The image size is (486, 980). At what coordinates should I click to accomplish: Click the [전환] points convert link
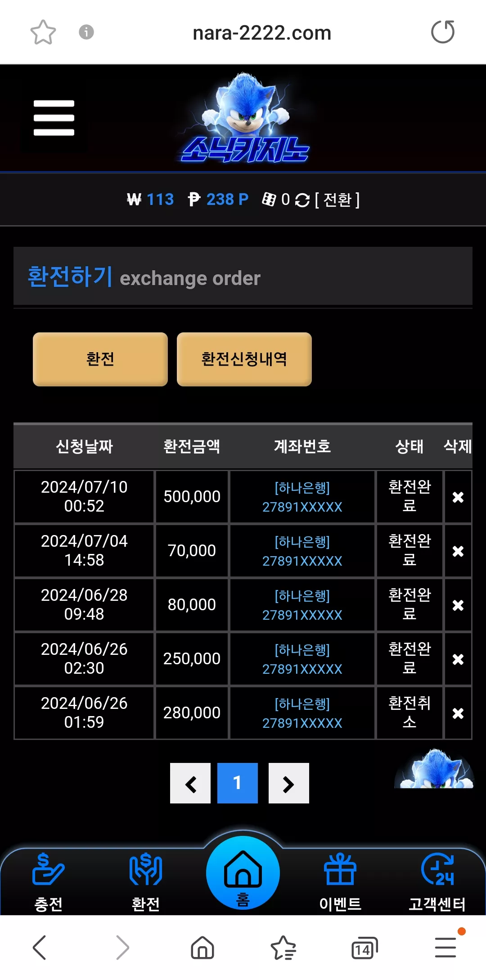point(337,200)
